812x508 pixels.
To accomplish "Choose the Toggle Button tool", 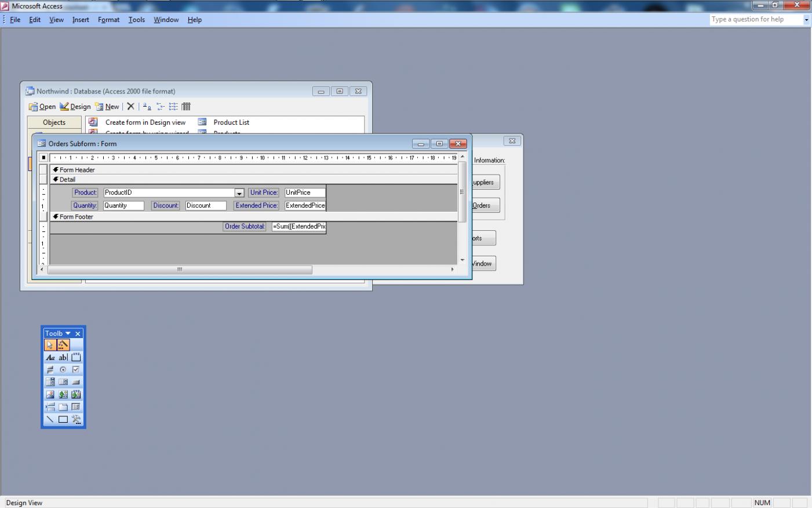I will tap(50, 370).
